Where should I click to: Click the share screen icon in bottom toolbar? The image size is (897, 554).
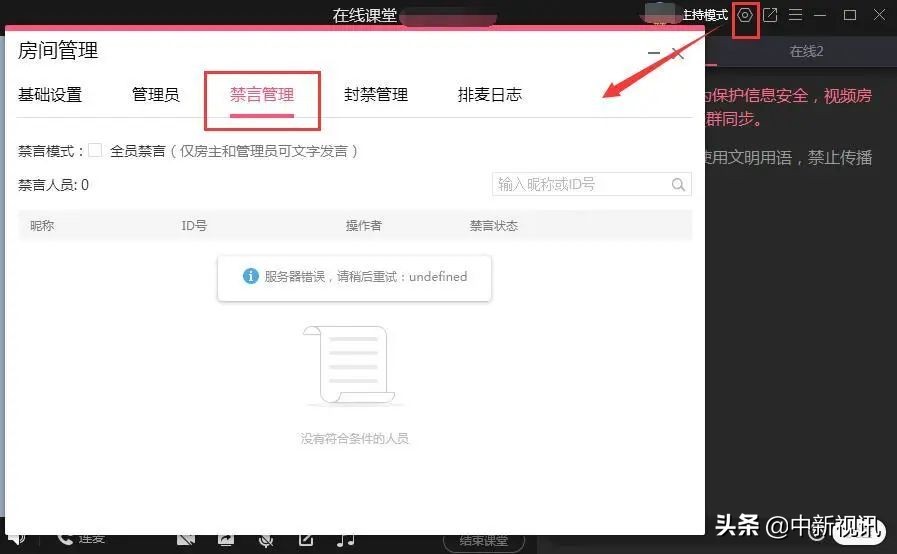click(x=226, y=539)
